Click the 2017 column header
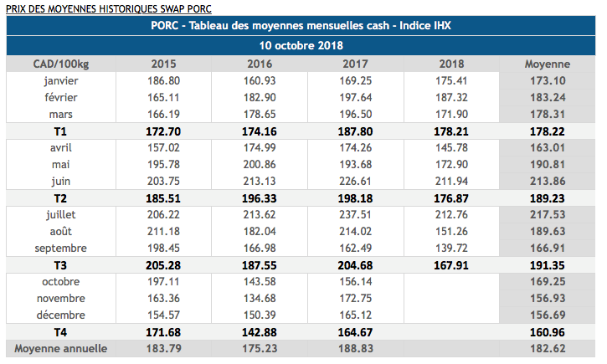The height and width of the screenshot is (364, 607). click(356, 64)
